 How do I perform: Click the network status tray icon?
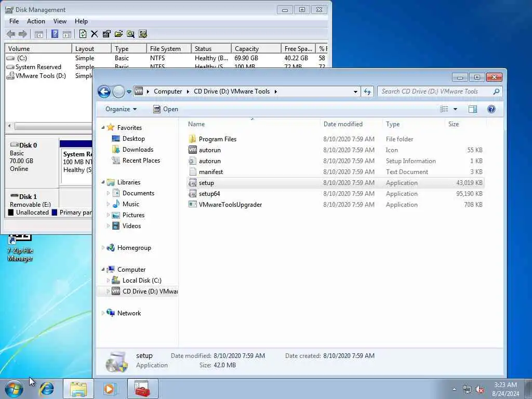[x=467, y=390]
